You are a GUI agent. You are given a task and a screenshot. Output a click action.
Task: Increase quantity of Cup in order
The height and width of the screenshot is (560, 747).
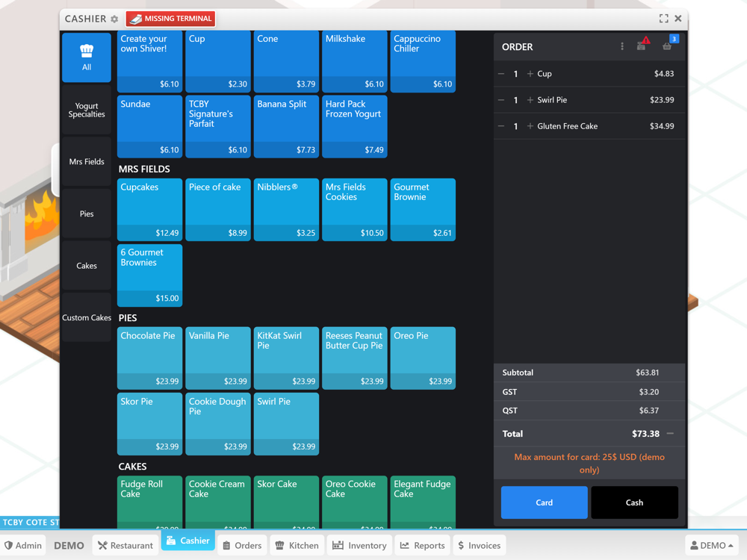point(530,74)
